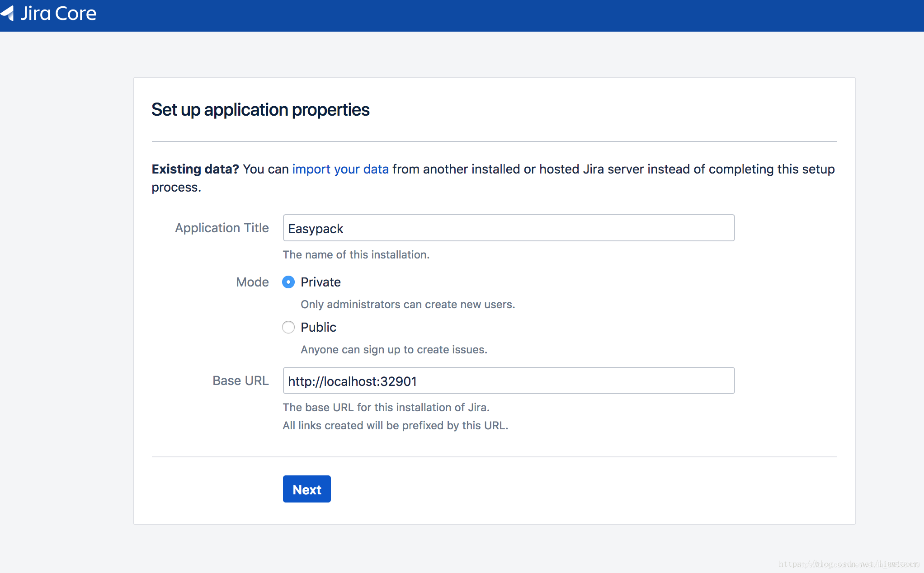This screenshot has width=924, height=573.
Task: Click the Public option label text
Action: [318, 327]
